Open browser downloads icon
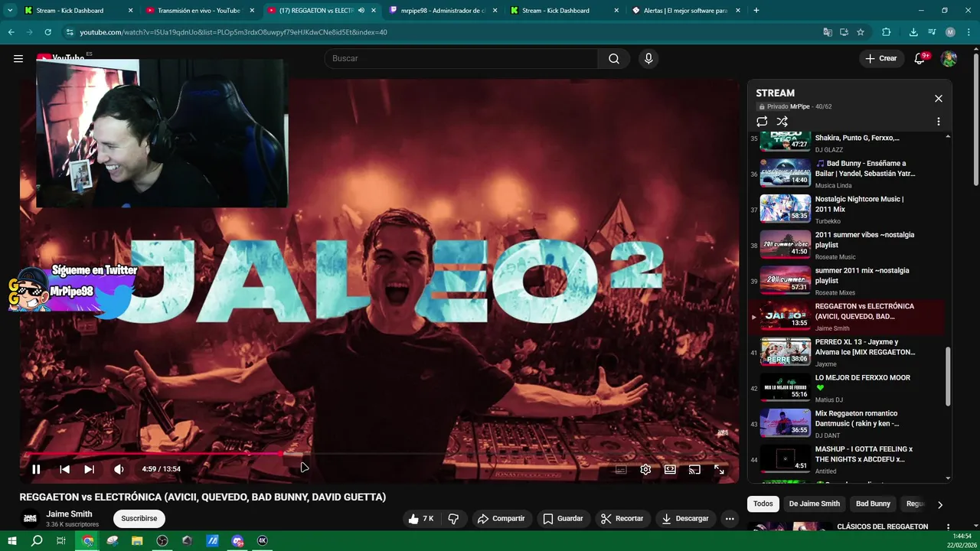 click(913, 32)
